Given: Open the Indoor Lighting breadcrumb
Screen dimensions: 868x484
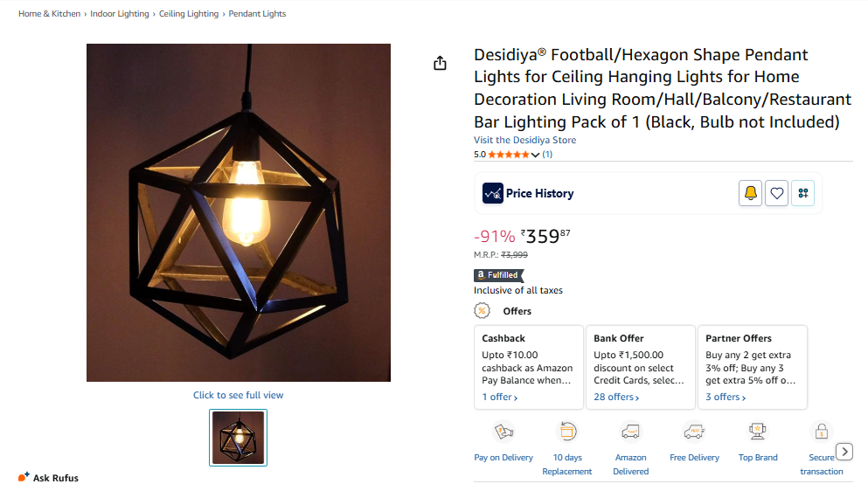Looking at the screenshot, I should click(x=120, y=14).
